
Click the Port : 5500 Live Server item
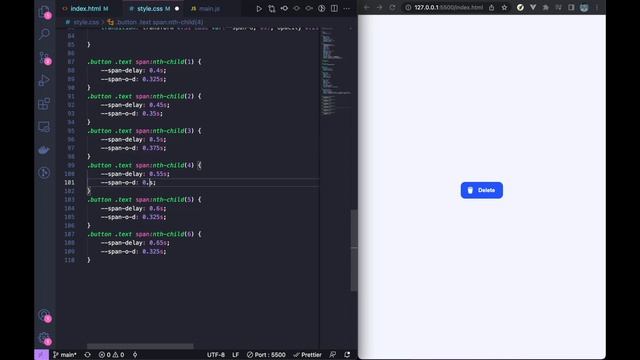(x=266, y=355)
